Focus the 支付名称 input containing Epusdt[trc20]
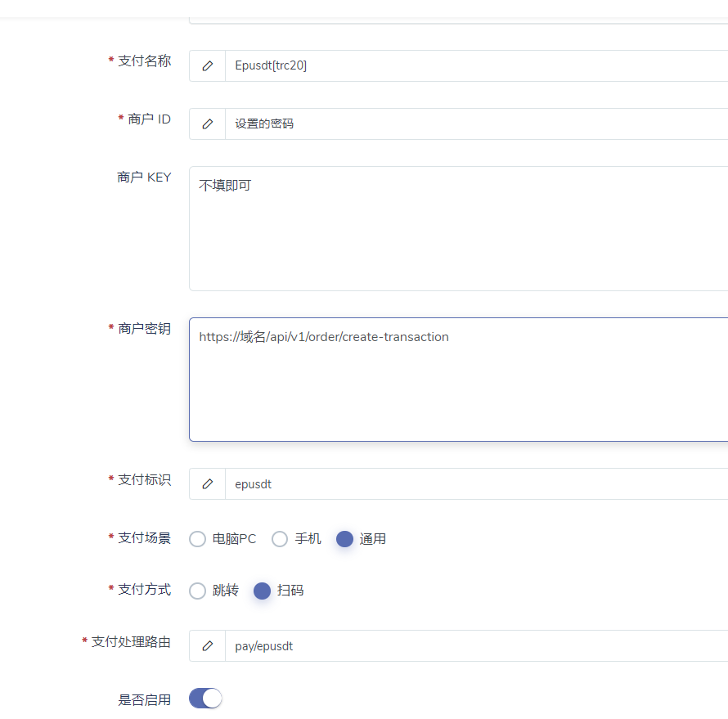 pyautogui.click(x=476, y=66)
